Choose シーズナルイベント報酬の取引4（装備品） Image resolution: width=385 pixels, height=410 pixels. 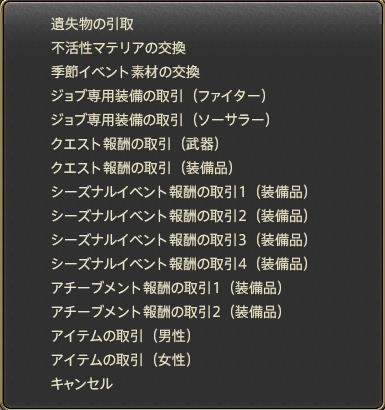point(181,264)
